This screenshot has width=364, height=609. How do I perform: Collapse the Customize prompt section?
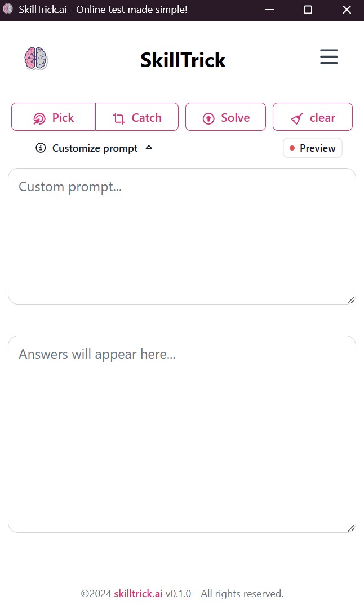tap(95, 148)
